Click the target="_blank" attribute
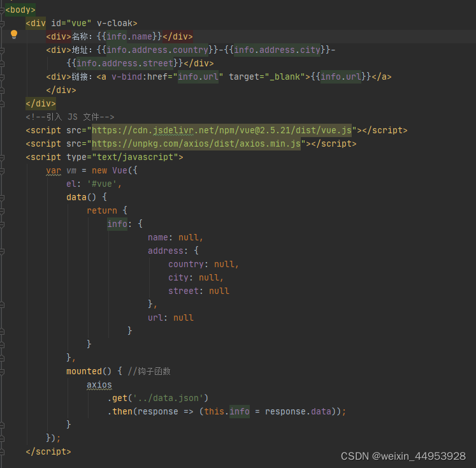This screenshot has height=468, width=476. pyautogui.click(x=267, y=77)
